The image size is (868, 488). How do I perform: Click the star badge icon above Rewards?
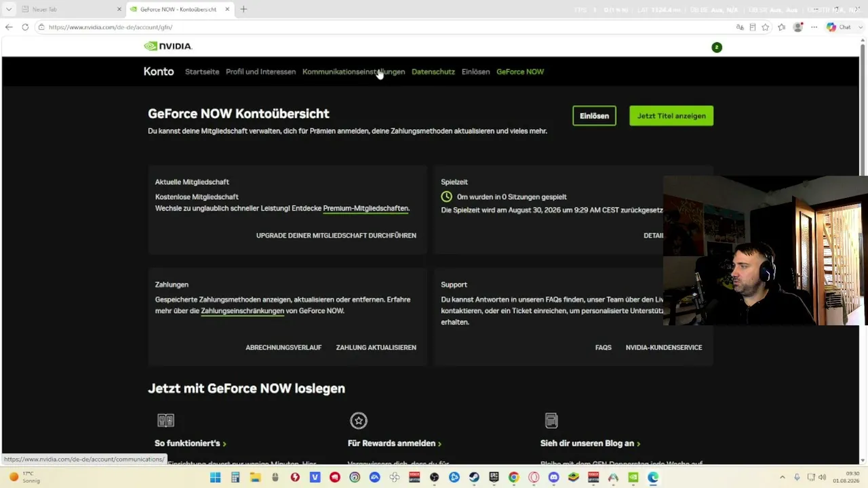[359, 421]
